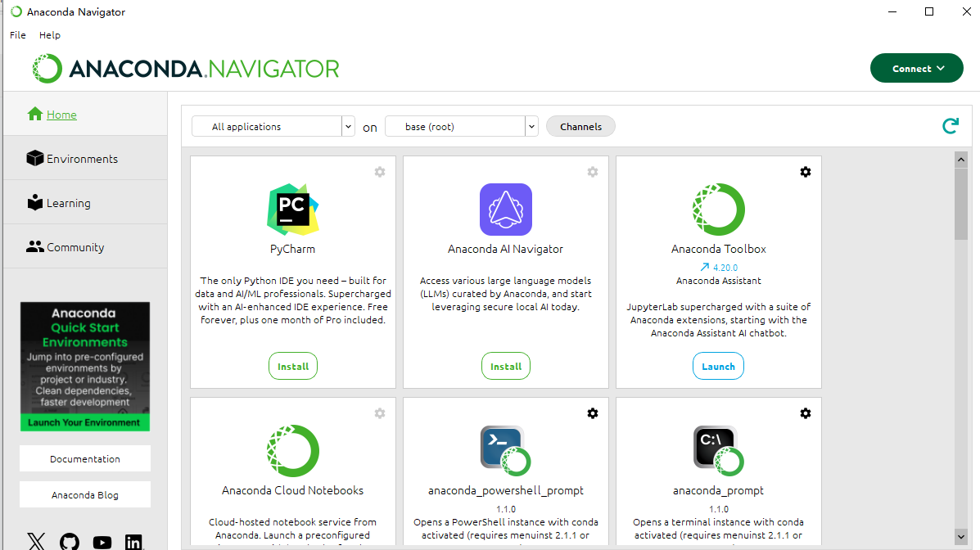Click the LinkedIn icon in the sidebar
The image size is (980, 550).
pyautogui.click(x=133, y=541)
